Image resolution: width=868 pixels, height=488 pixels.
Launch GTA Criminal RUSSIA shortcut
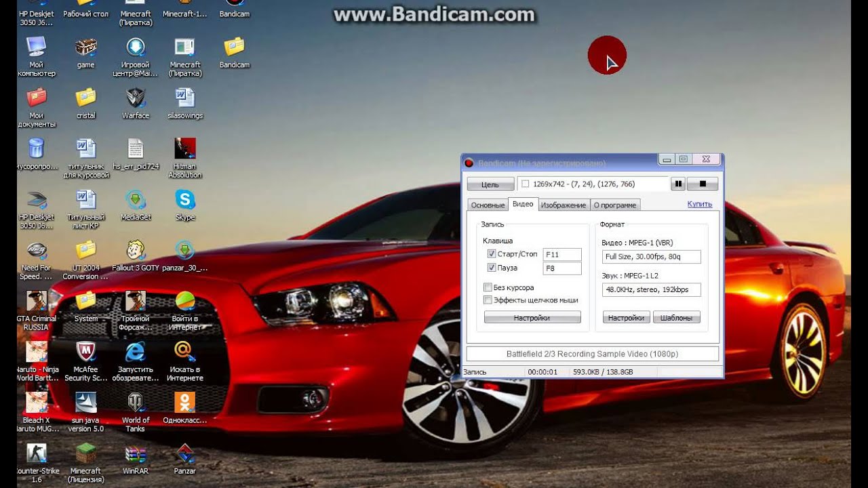pos(36,310)
